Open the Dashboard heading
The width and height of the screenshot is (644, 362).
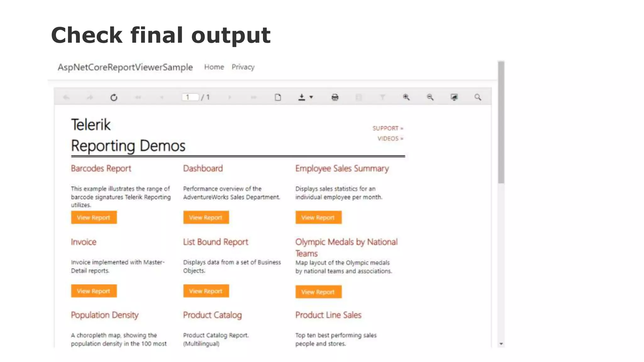203,168
